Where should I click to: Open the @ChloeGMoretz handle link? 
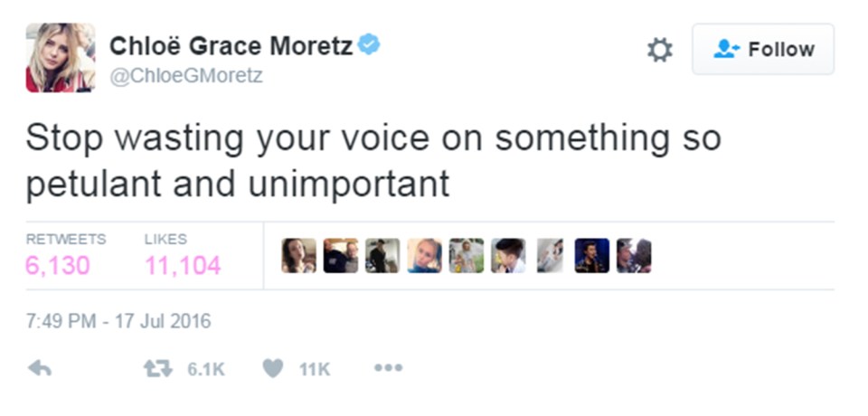click(186, 75)
